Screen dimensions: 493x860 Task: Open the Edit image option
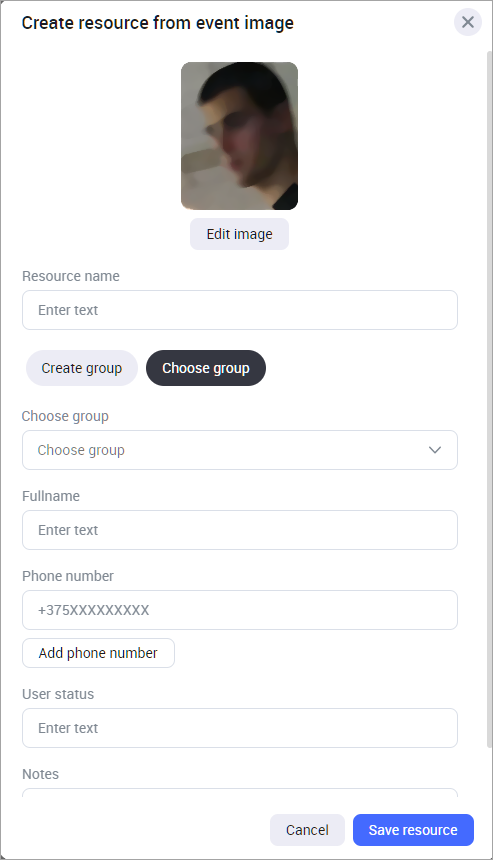tap(240, 234)
